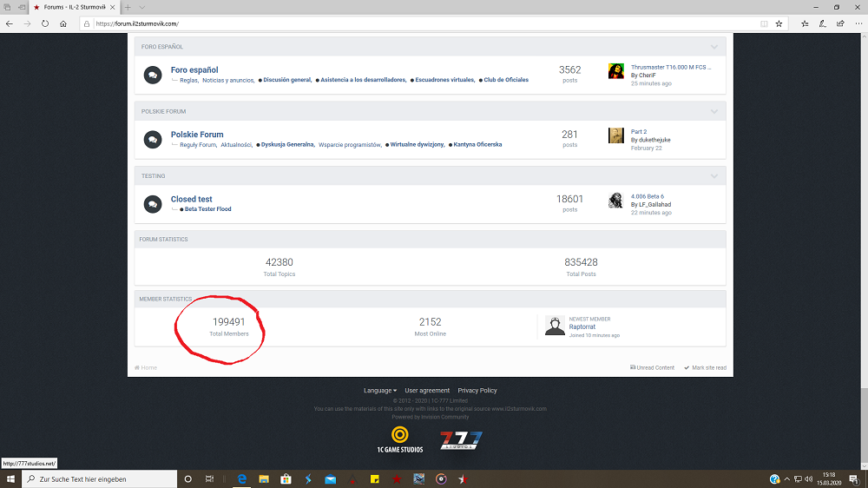The width and height of the screenshot is (868, 488).
Task: Open Noticias y anuncios subforum
Action: (x=228, y=80)
